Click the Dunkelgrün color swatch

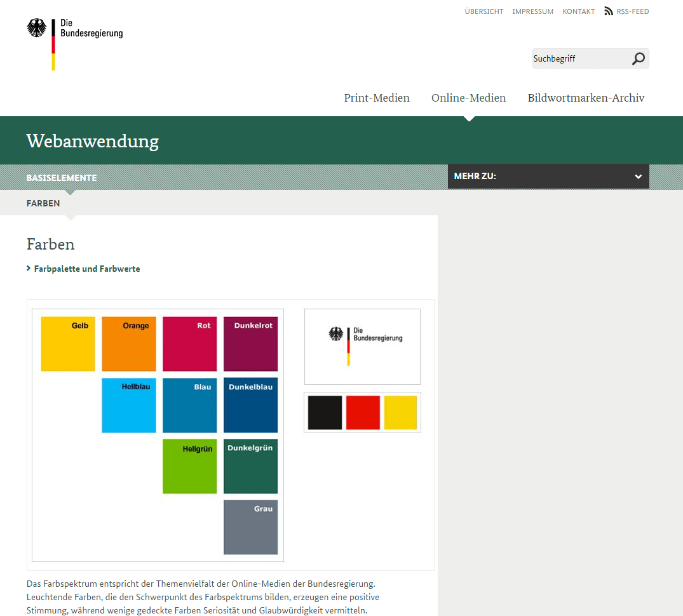(x=250, y=466)
